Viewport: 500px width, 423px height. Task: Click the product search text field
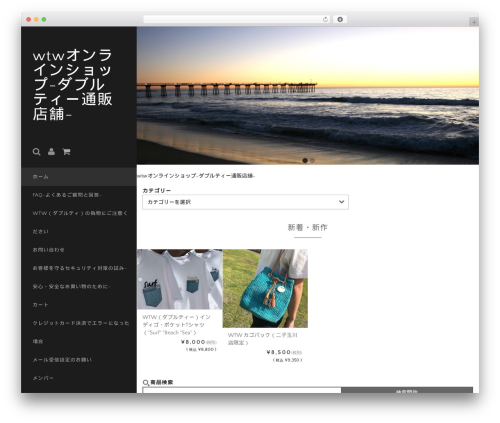pos(242,390)
